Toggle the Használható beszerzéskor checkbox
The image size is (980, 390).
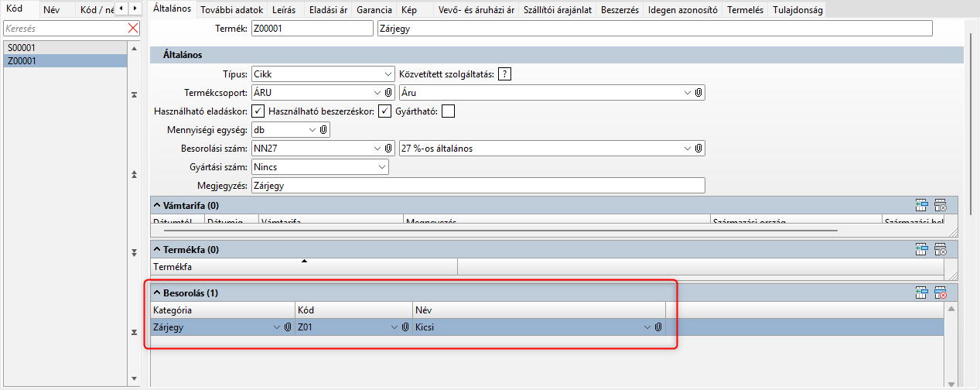[384, 111]
